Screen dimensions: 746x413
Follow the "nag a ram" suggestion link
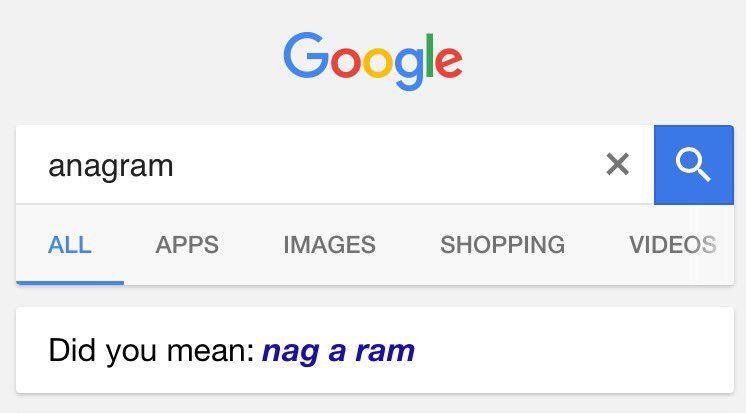[338, 352]
